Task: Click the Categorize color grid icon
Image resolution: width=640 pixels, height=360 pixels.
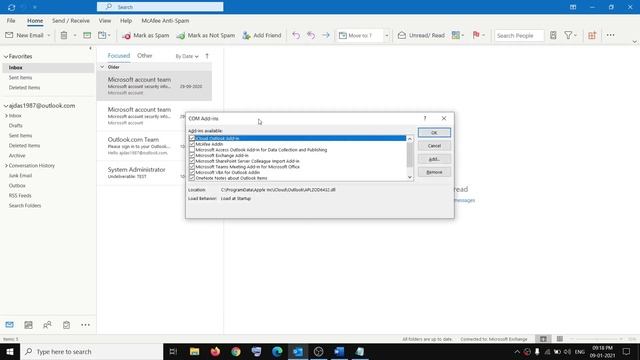Action: click(x=456, y=36)
